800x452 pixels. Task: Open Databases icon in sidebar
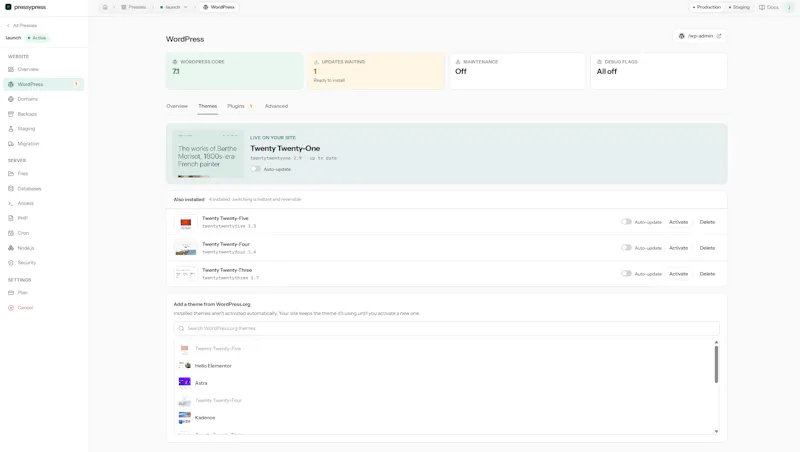(x=11, y=188)
